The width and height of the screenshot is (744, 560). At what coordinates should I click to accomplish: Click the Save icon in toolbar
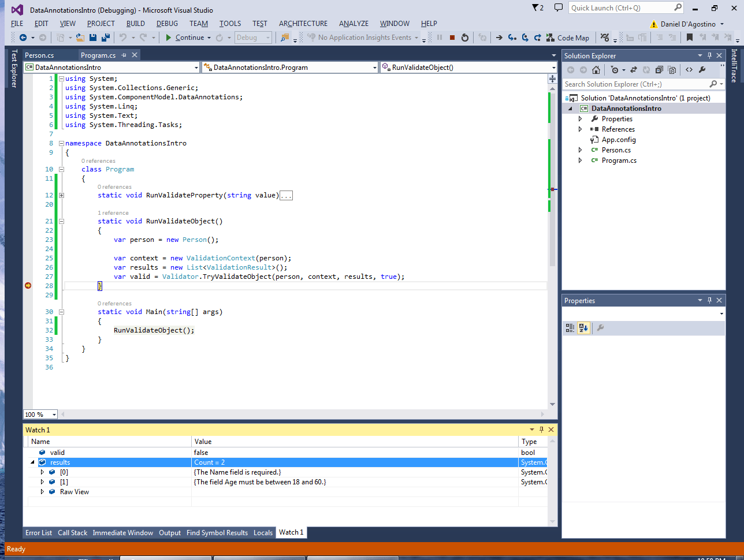[x=92, y=38]
